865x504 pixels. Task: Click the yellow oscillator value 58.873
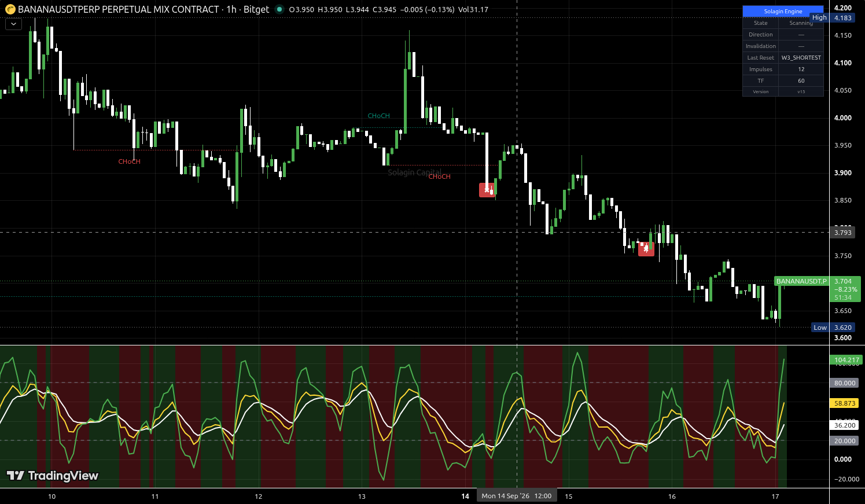pos(845,403)
